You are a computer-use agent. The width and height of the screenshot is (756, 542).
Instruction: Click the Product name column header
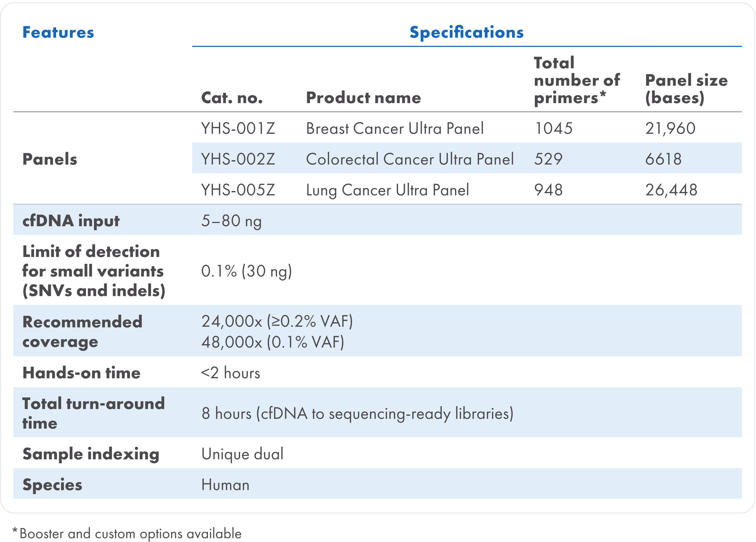pos(363,98)
